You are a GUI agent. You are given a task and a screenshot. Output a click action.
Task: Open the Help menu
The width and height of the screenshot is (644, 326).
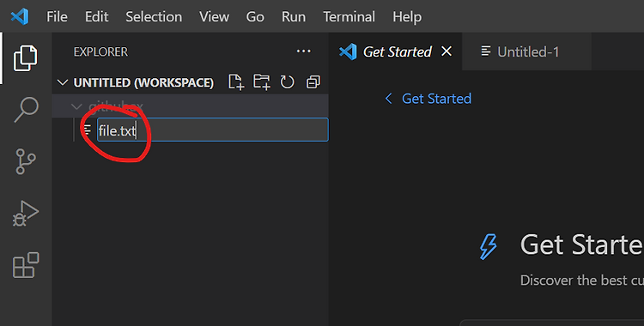pyautogui.click(x=407, y=17)
